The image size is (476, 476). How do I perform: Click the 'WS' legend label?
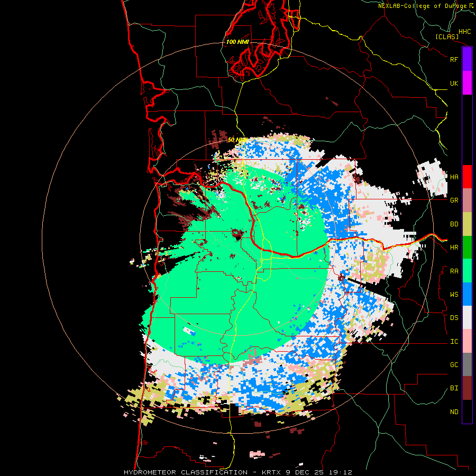pyautogui.click(x=454, y=295)
